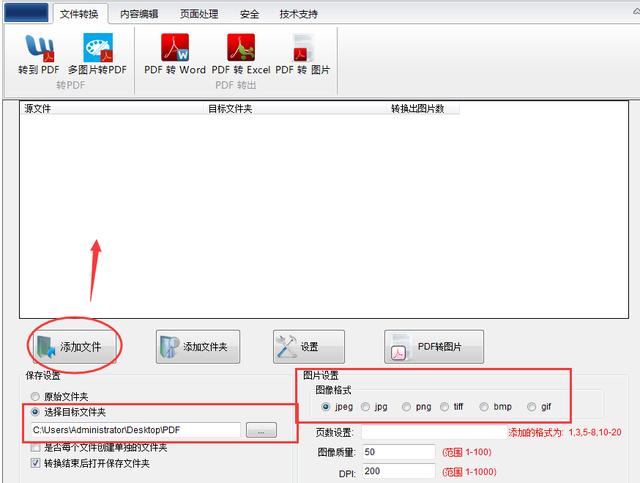Click the 目标文件夹 column header
The width and height of the screenshot is (640, 483).
[295, 109]
